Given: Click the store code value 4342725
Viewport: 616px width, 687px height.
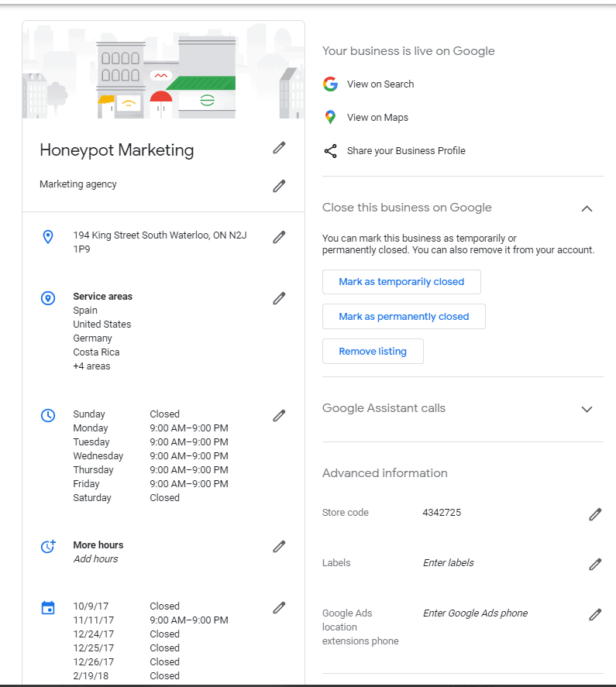Looking at the screenshot, I should 442,513.
